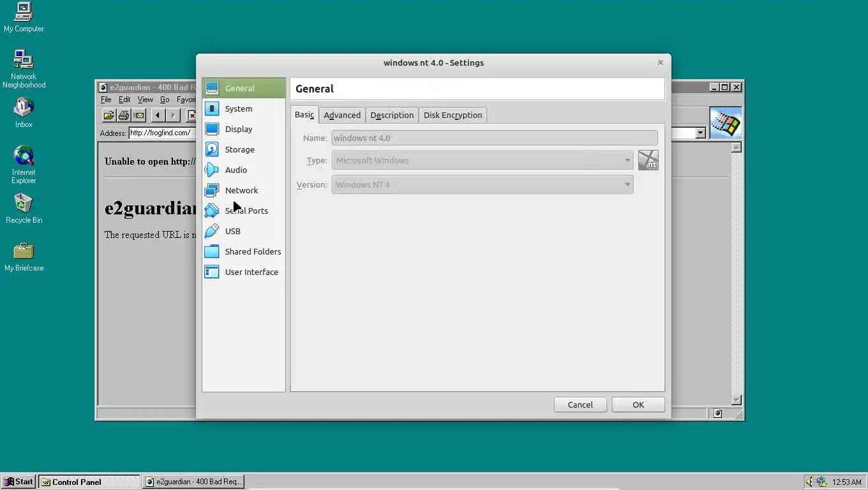Screen dimensions: 868x490
Task: Switch to the Disk Encryption tab
Action: pyautogui.click(x=453, y=115)
